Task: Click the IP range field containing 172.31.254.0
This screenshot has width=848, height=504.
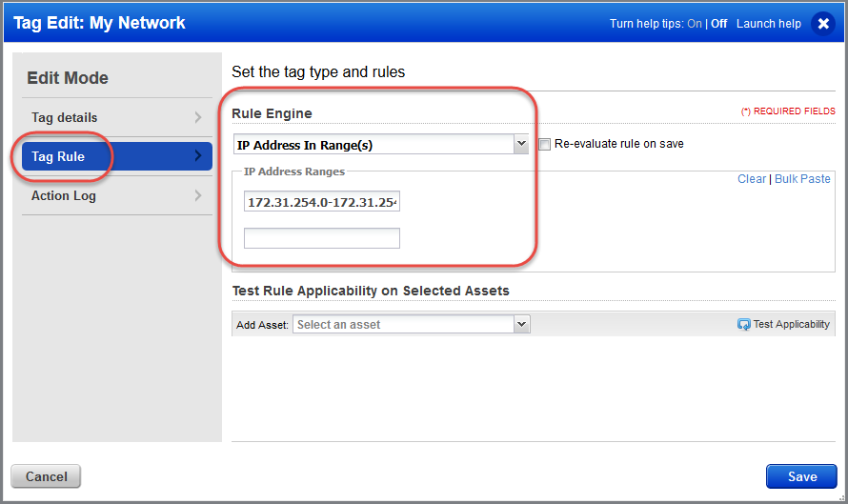Action: point(321,203)
